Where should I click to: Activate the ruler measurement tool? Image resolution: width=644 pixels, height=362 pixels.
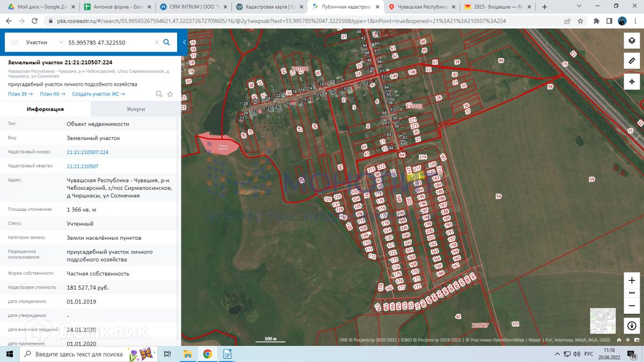632,61
